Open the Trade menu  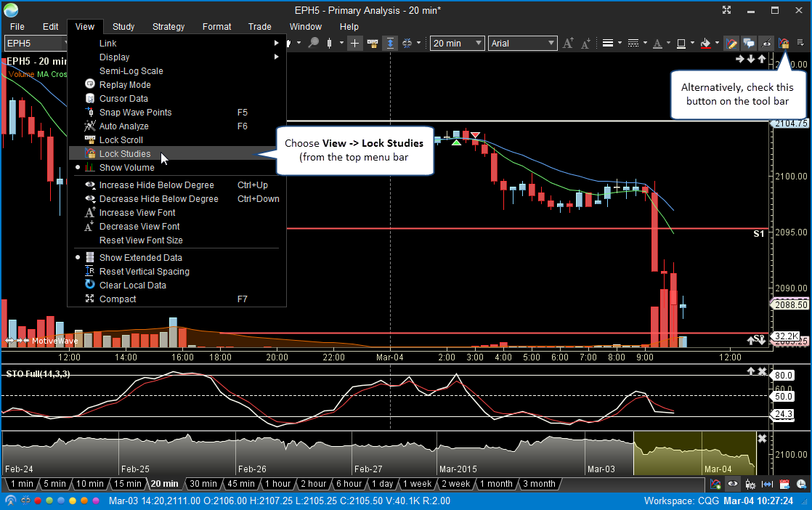259,26
